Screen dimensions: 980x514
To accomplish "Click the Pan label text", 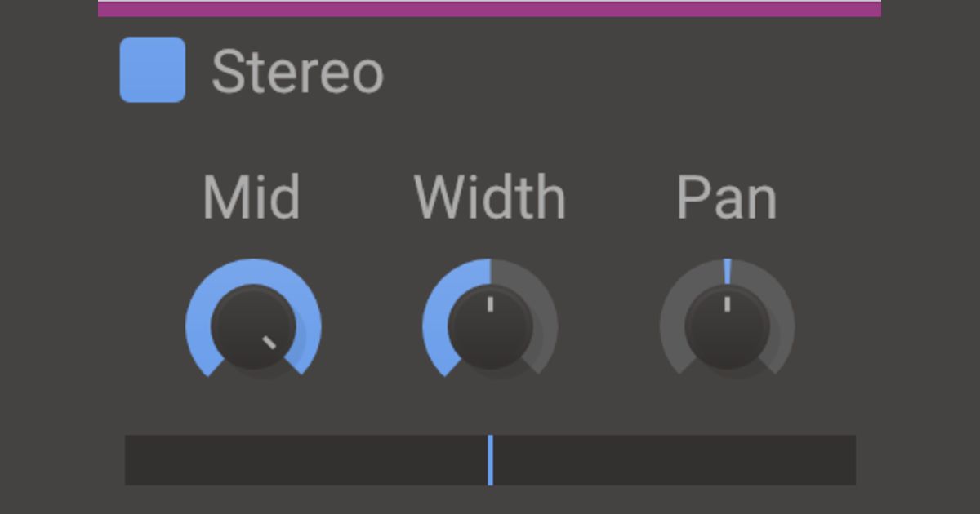I will [x=727, y=197].
